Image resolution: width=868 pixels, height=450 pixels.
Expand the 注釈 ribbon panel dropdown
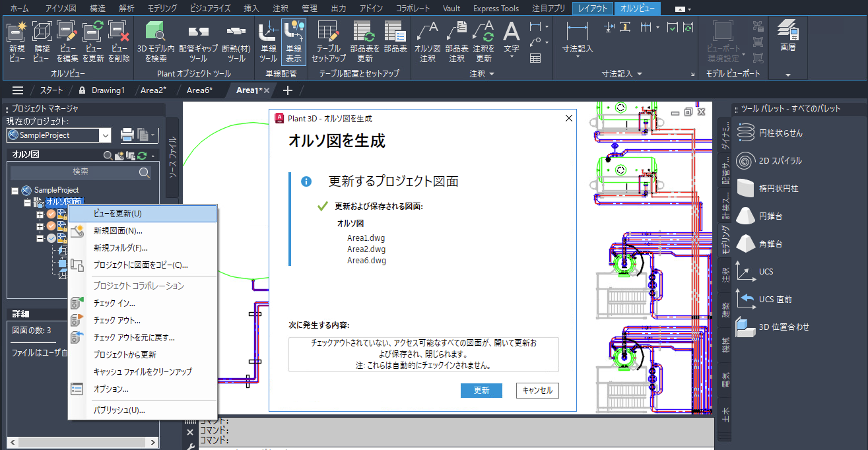click(492, 74)
